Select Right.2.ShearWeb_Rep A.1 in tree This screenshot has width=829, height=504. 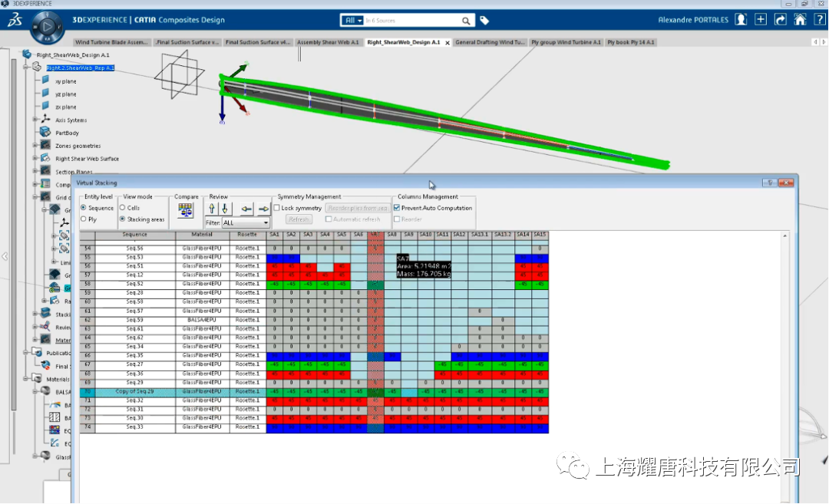click(81, 68)
